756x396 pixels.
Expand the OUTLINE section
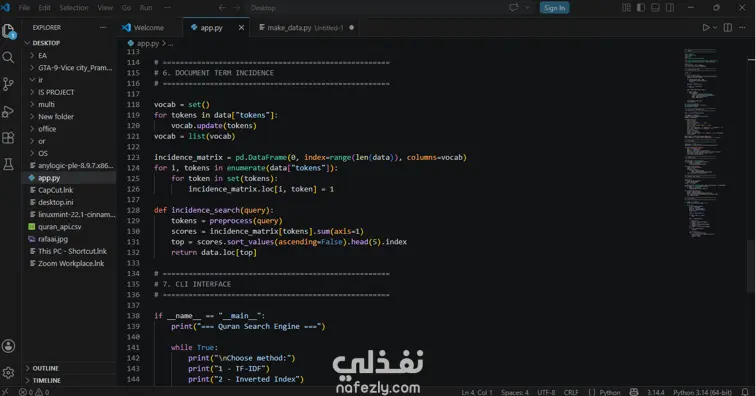tap(45, 368)
